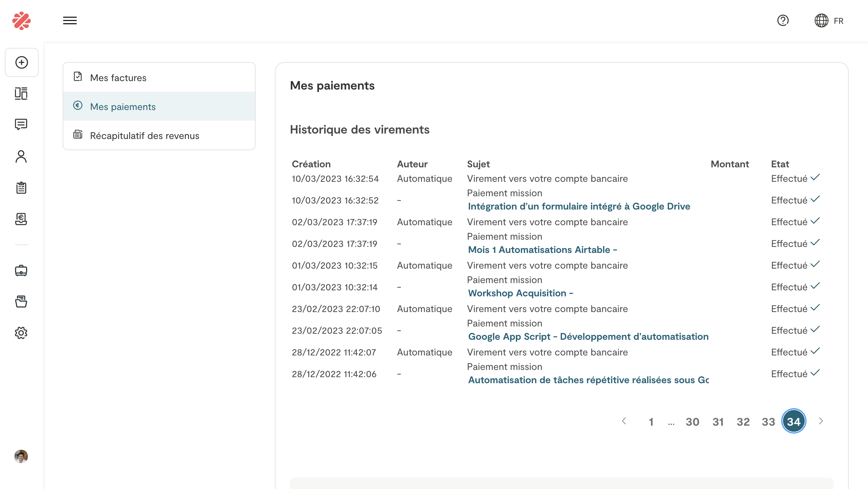The height and width of the screenshot is (489, 868).
Task: Open the documents folder icon in sidebar
Action: pos(21,301)
